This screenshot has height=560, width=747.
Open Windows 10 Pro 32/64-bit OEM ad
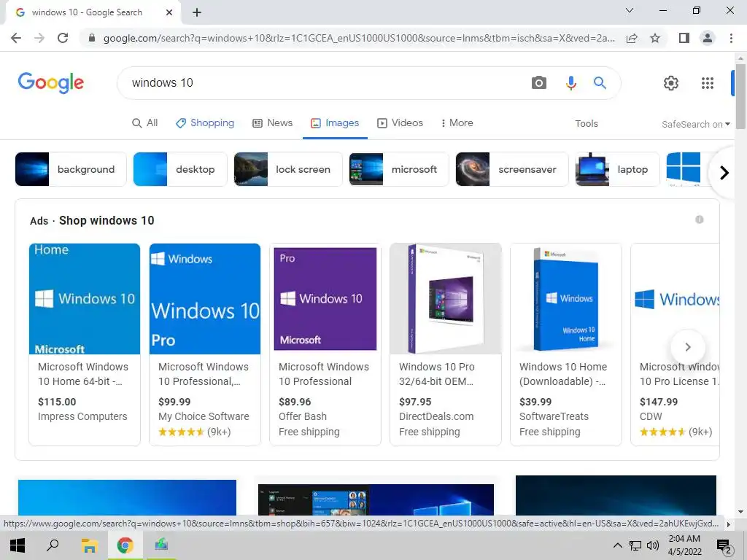446,344
